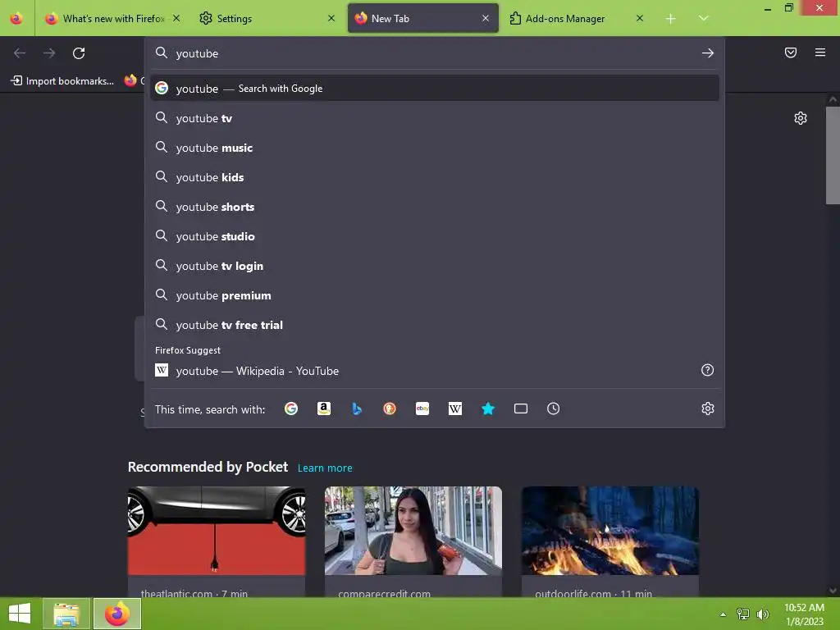This screenshot has height=630, width=840.
Task: Click Import bookmarks in bookmarks toolbar
Action: point(62,81)
